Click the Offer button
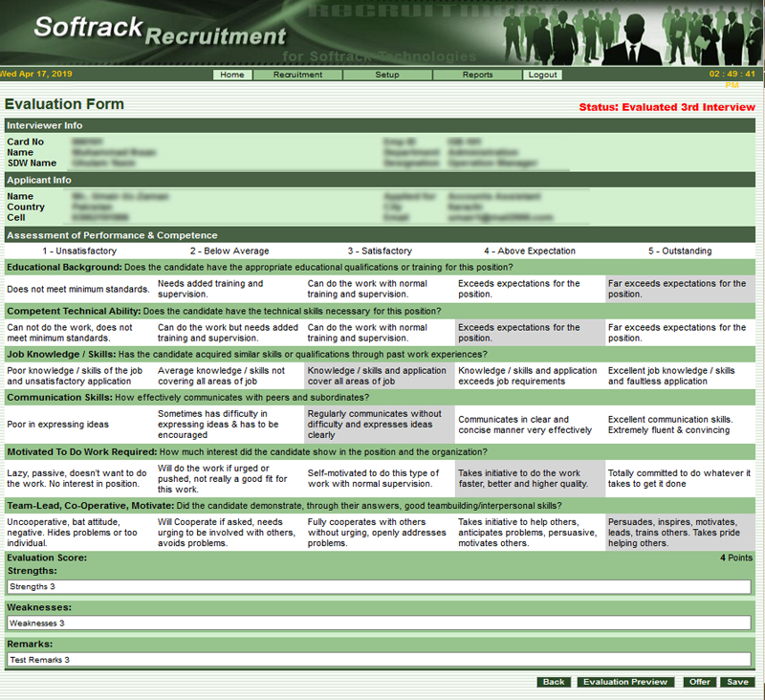 click(x=699, y=682)
